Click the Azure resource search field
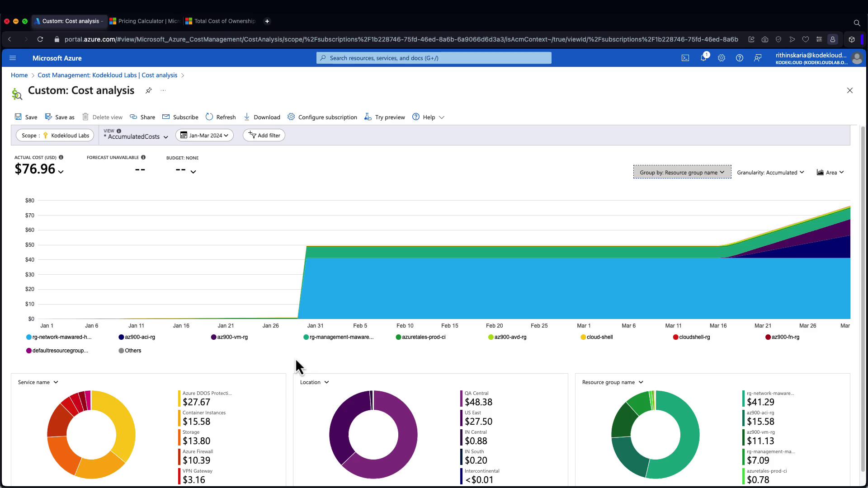 434,58
